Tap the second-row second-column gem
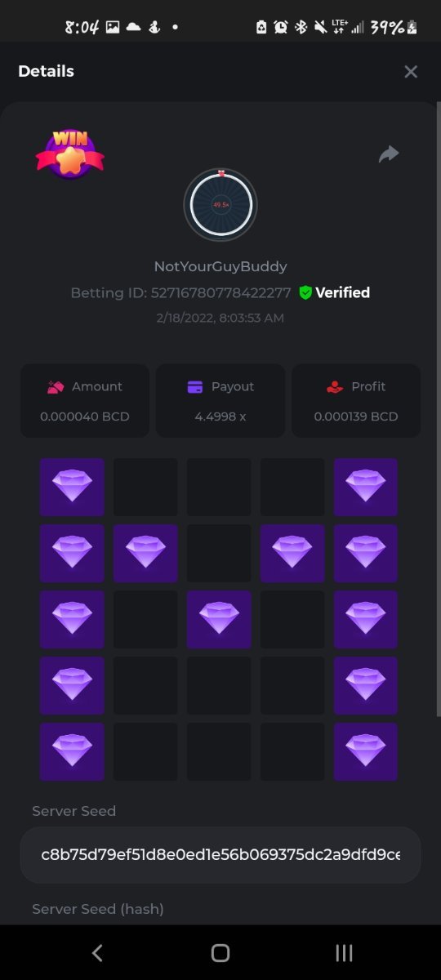This screenshot has height=980, width=441. click(145, 553)
